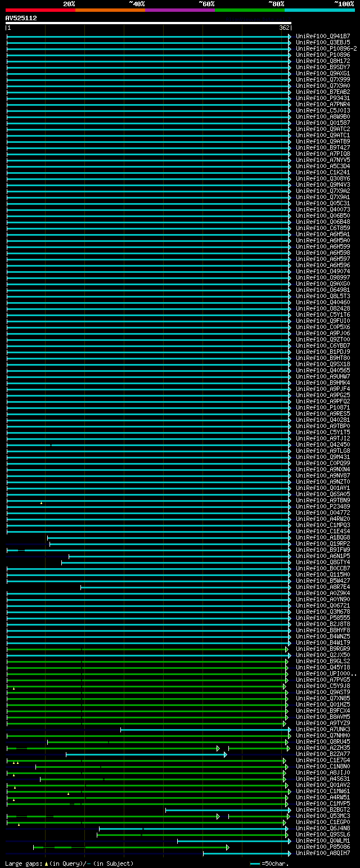Viewport: 360px width, 868px height.
Task: Select the UniRef100_C6T859 label
Action: tap(323, 228)
